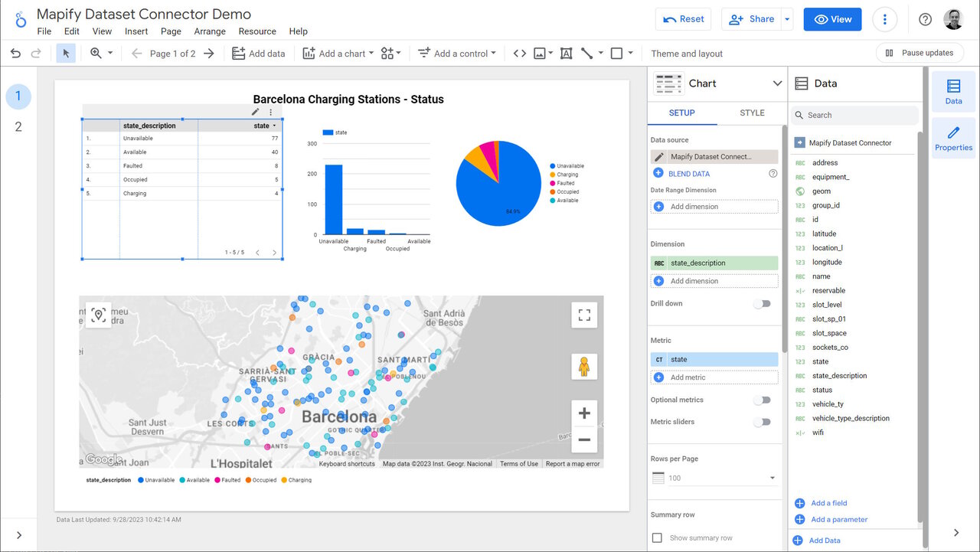Click the URL embed code icon
980x552 pixels.
tap(520, 54)
